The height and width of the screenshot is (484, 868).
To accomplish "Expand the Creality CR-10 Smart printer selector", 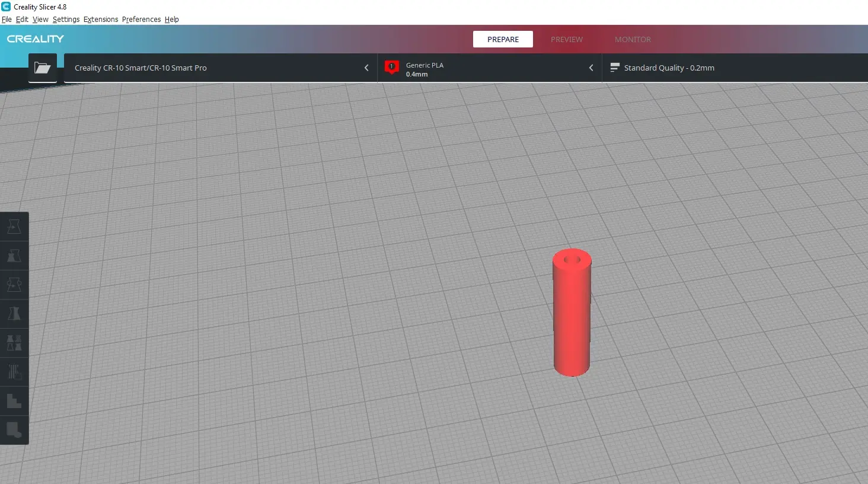I will pyautogui.click(x=221, y=68).
